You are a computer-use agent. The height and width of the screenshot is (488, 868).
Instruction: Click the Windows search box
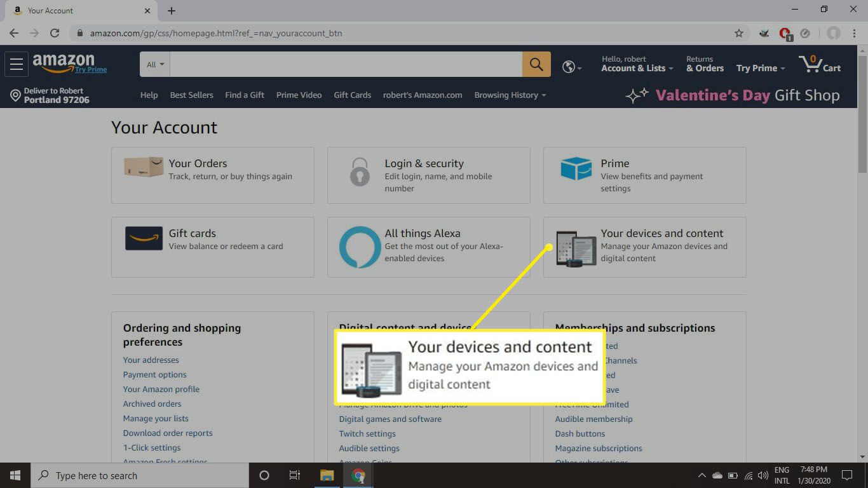tap(139, 475)
